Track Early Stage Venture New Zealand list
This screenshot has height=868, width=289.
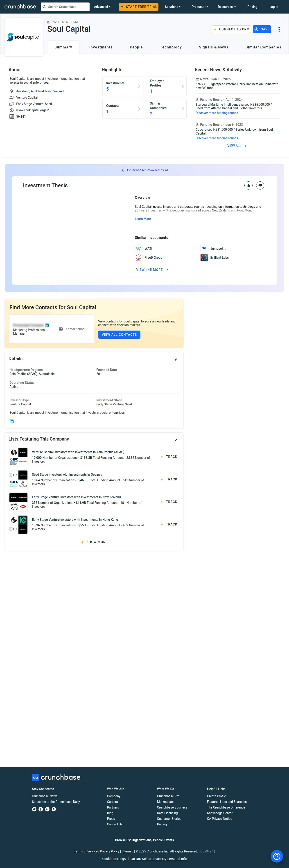[169, 502]
